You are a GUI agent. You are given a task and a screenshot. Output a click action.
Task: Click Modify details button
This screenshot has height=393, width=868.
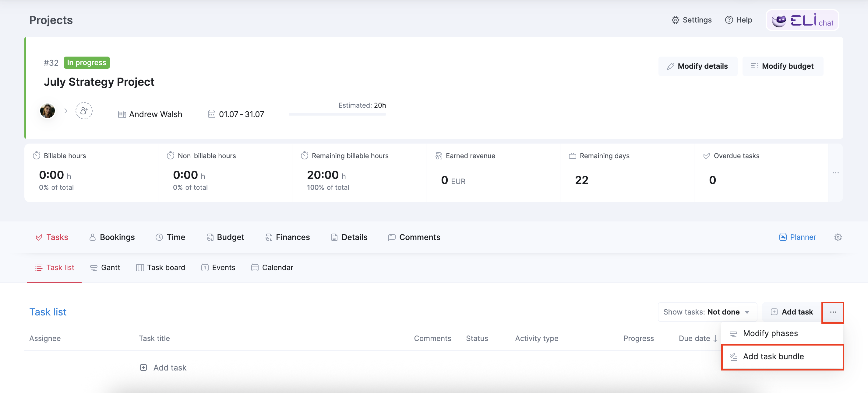tap(697, 66)
